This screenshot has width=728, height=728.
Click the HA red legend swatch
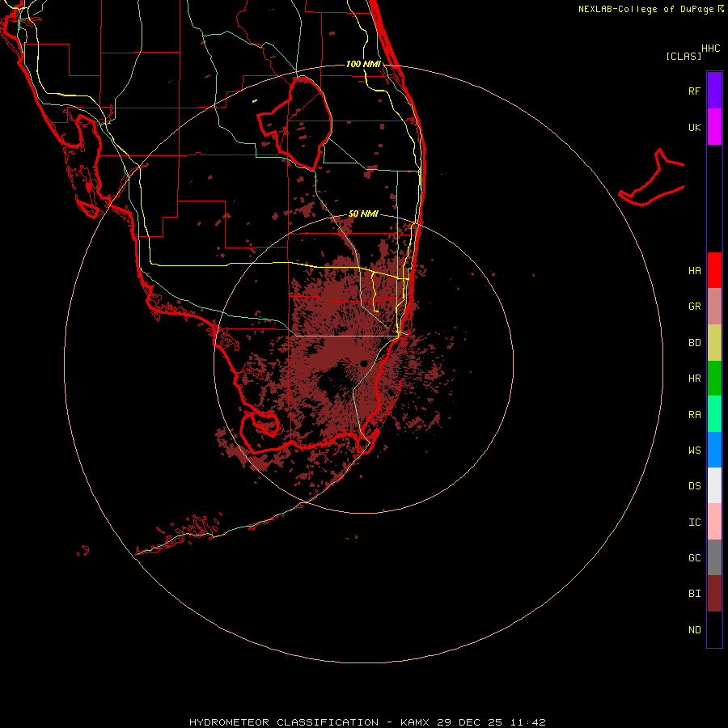[714, 270]
